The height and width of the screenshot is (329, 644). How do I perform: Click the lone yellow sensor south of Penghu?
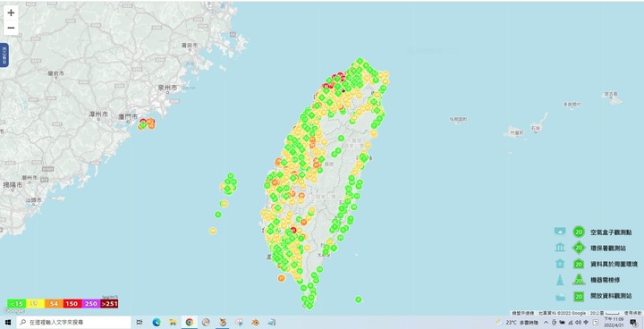(x=213, y=231)
